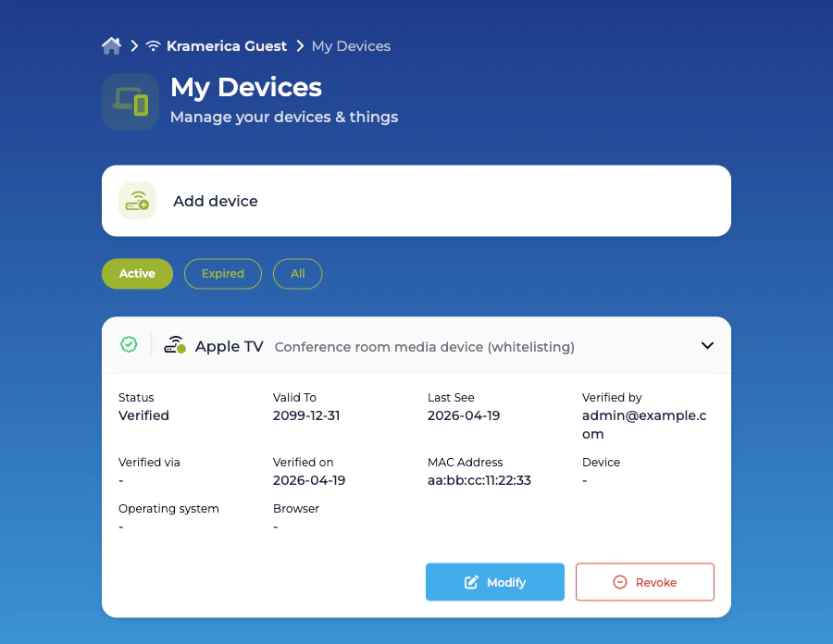Screen dimensions: 833x644
Task: Click the home icon in the breadcrumb
Action: pyautogui.click(x=111, y=44)
